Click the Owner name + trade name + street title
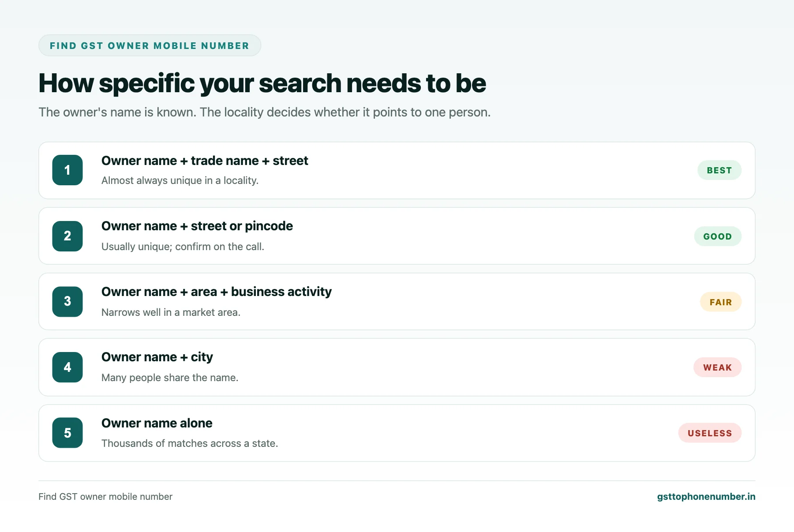This screenshot has width=794, height=532. [x=205, y=161]
